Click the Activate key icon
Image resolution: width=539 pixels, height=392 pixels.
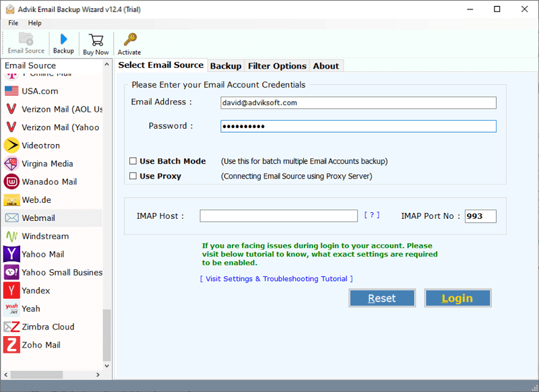coord(130,40)
